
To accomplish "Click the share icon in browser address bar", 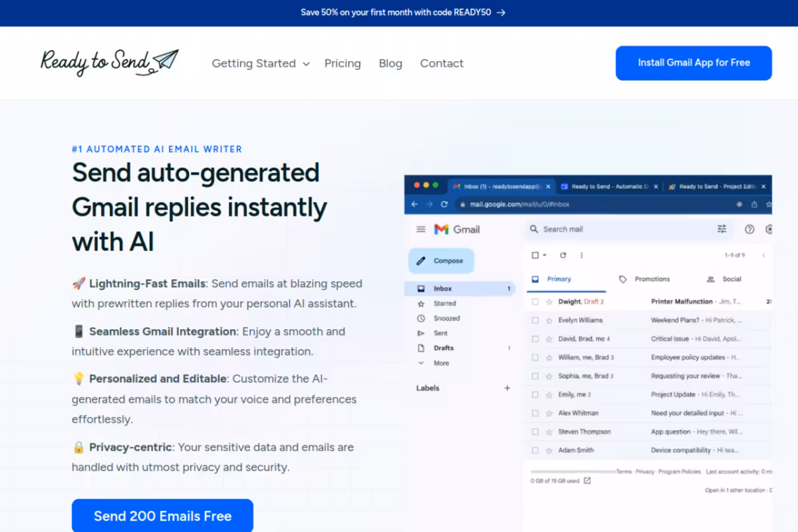I will click(x=755, y=204).
